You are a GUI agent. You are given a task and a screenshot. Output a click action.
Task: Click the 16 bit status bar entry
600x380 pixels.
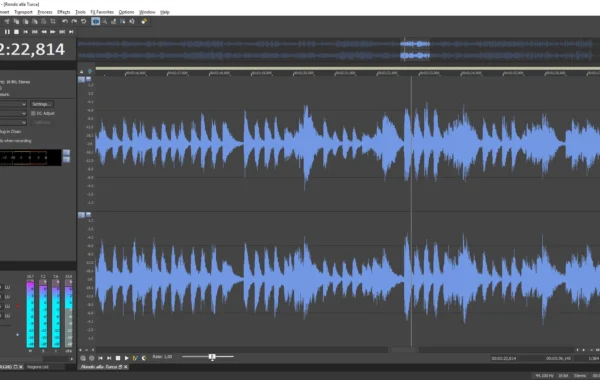(563, 376)
